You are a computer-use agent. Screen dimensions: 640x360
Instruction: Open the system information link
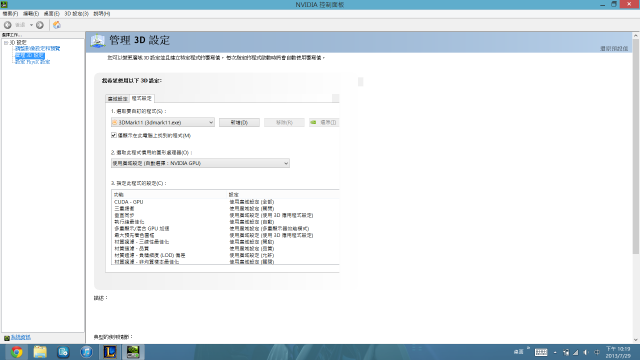(21, 337)
